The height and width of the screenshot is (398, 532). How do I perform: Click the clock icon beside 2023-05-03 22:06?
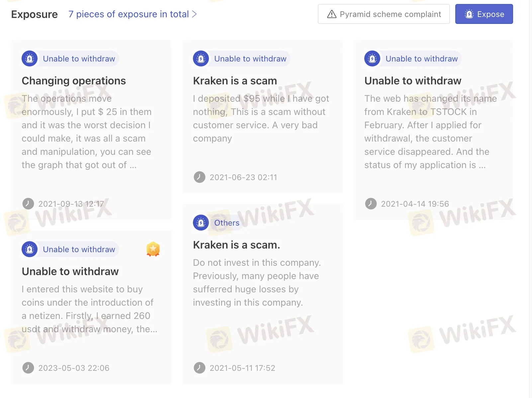coord(28,368)
